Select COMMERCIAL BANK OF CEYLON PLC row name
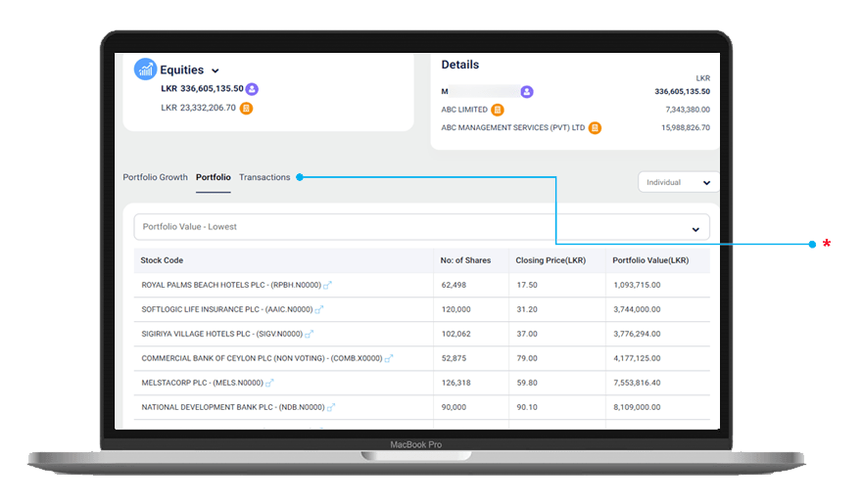 (262, 358)
